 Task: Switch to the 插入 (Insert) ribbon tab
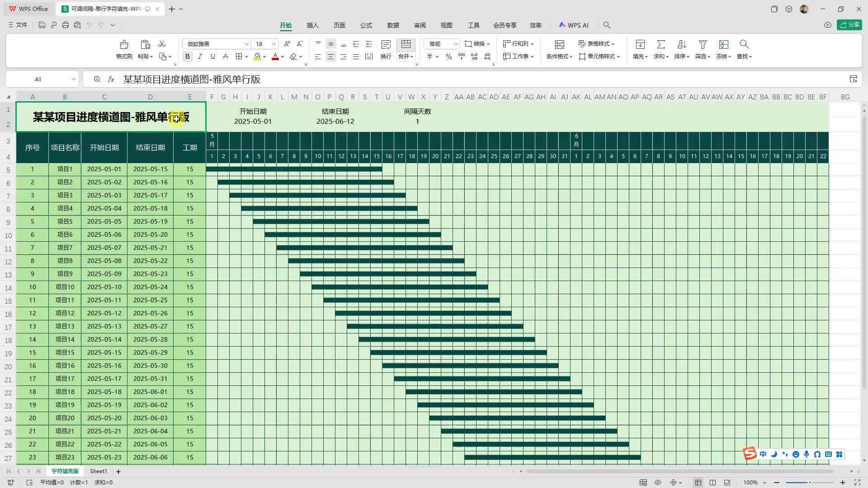(x=312, y=25)
